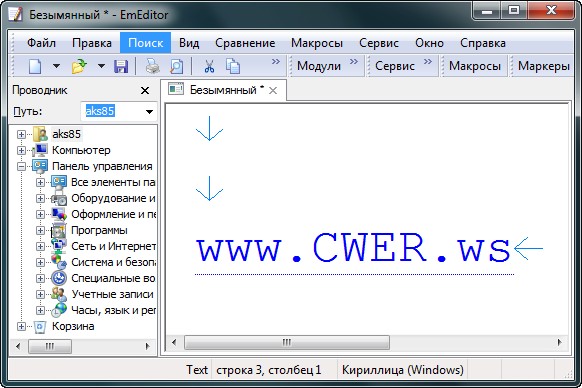Click the Copy icon in toolbar
This screenshot has height=388, width=582.
233,66
